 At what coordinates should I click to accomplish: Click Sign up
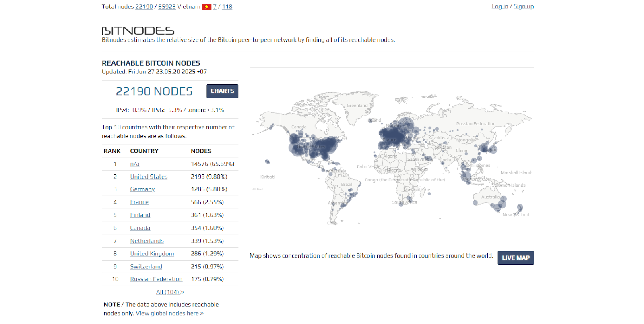tap(524, 6)
